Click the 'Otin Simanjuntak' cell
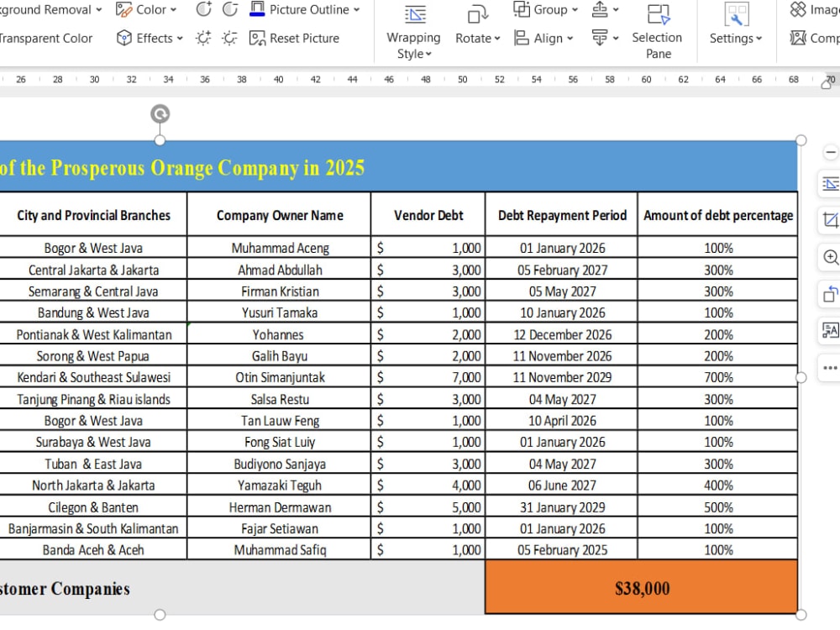Screen dimensions: 840x630 pos(280,377)
